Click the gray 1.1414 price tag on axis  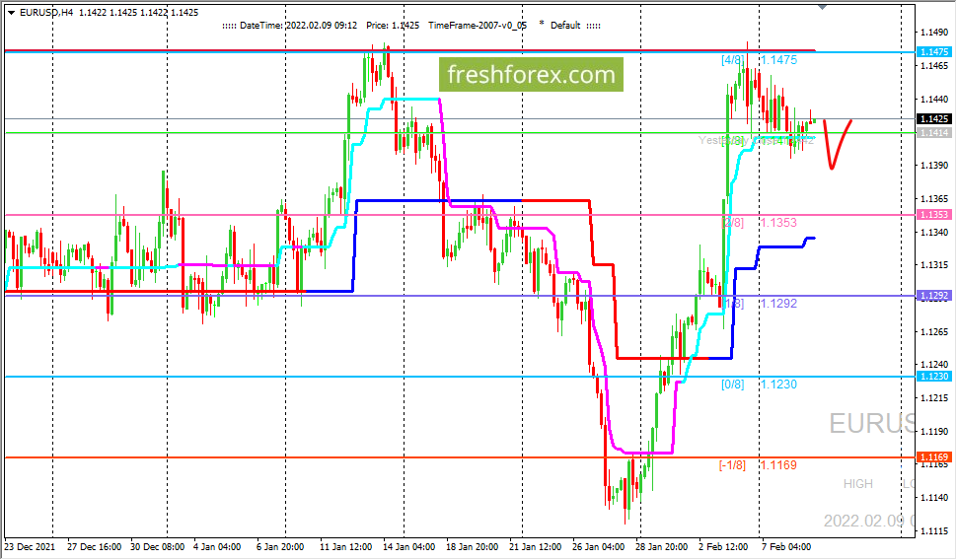click(x=933, y=133)
